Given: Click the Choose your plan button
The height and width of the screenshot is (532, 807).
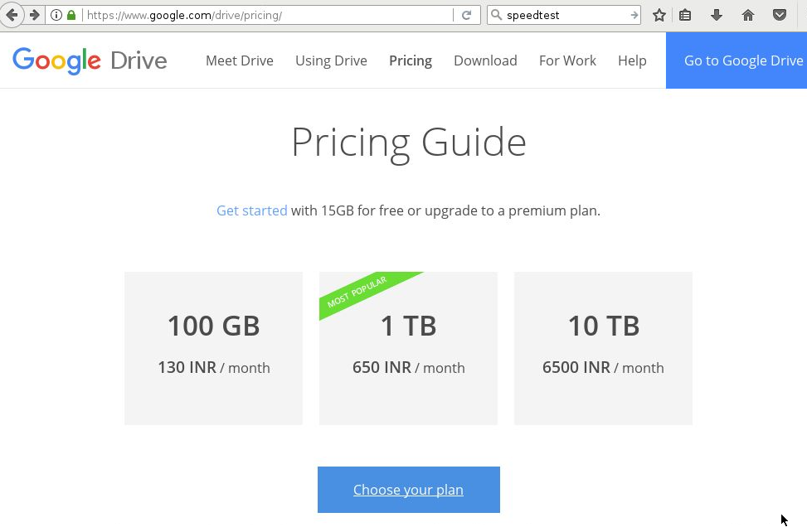Looking at the screenshot, I should [x=409, y=490].
